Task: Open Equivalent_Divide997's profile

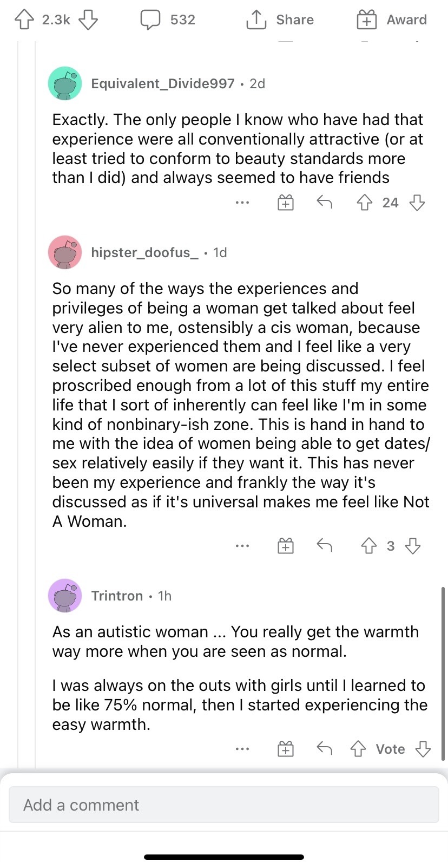Action: point(162,83)
